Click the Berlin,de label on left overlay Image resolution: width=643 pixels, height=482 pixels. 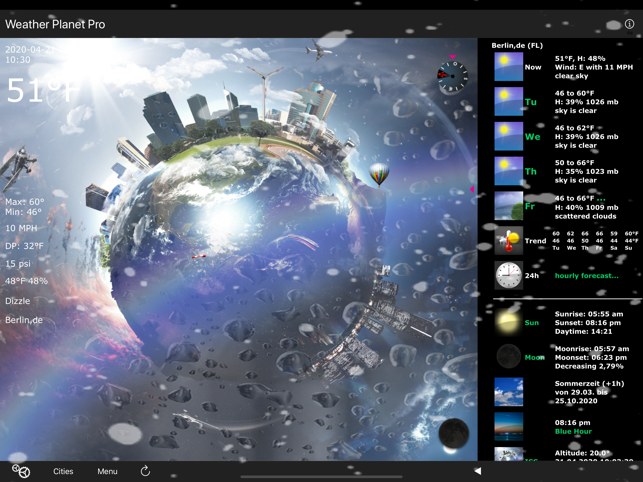coord(24,320)
